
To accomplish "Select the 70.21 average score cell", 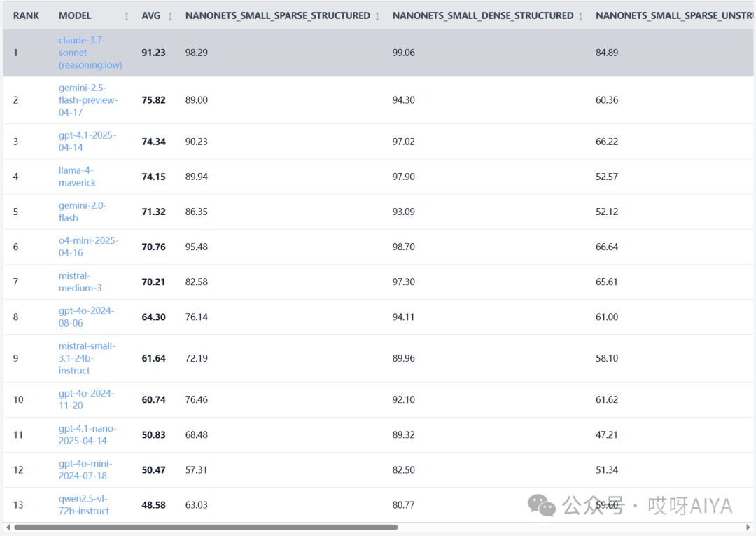I will click(153, 282).
